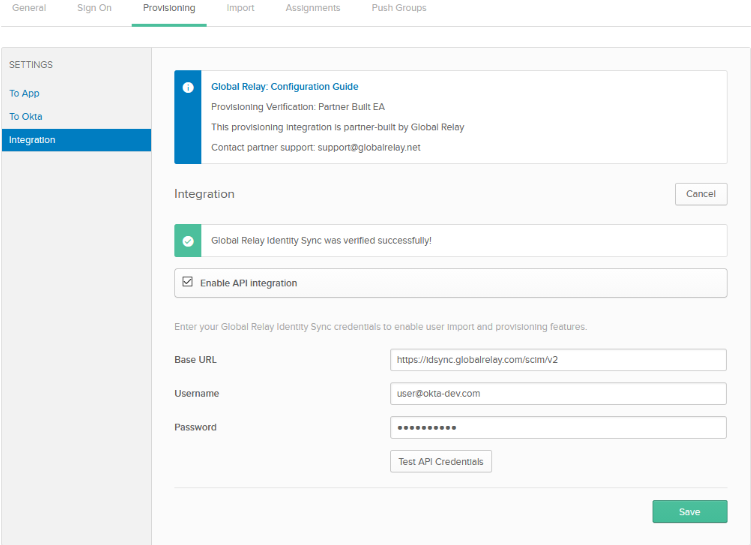The height and width of the screenshot is (545, 751).
Task: Click the 'SETTINGS' sidebar heading
Action: click(x=31, y=65)
